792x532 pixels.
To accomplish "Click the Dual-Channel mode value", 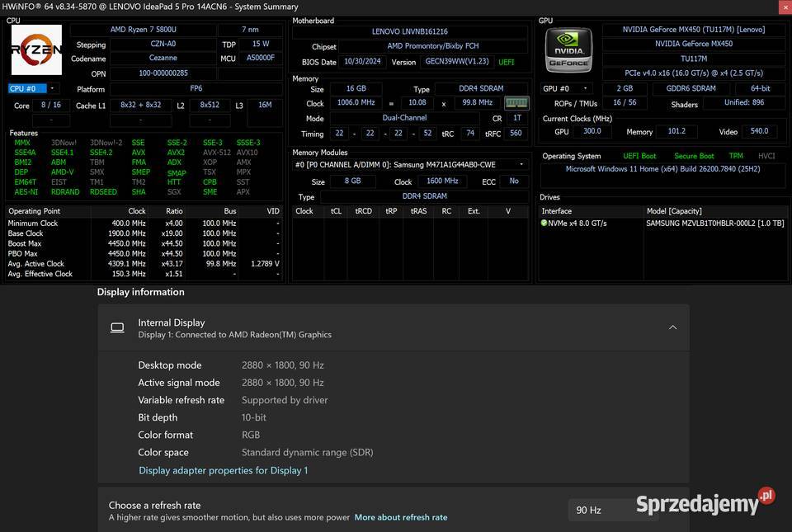I will 404,118.
